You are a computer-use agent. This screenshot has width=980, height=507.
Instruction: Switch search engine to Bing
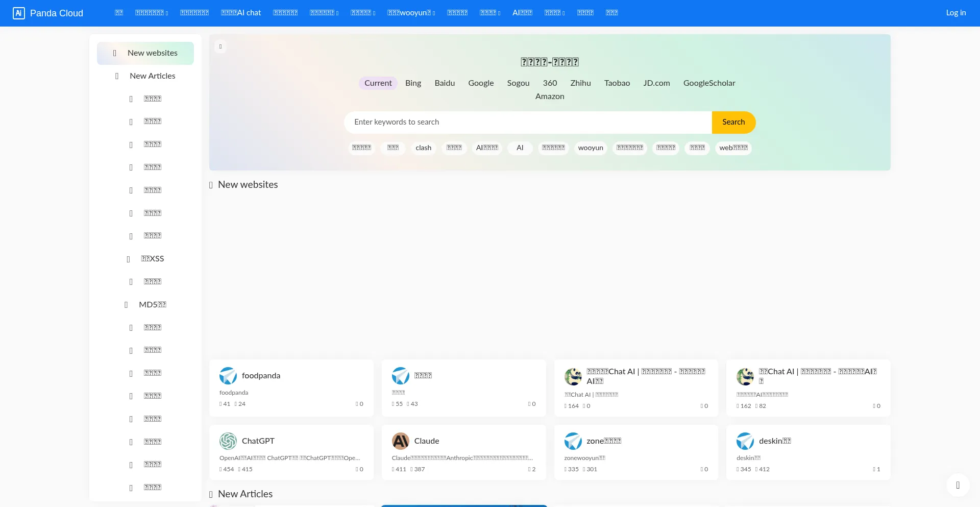pyautogui.click(x=413, y=83)
